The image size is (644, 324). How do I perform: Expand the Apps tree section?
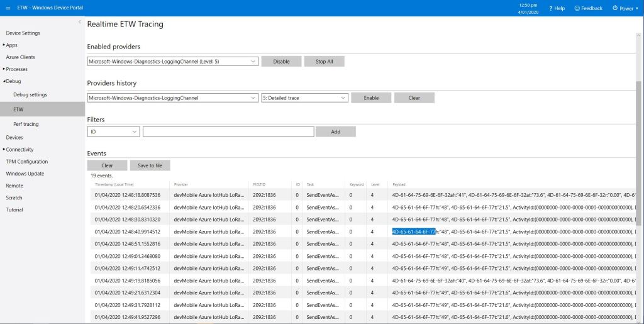point(4,45)
